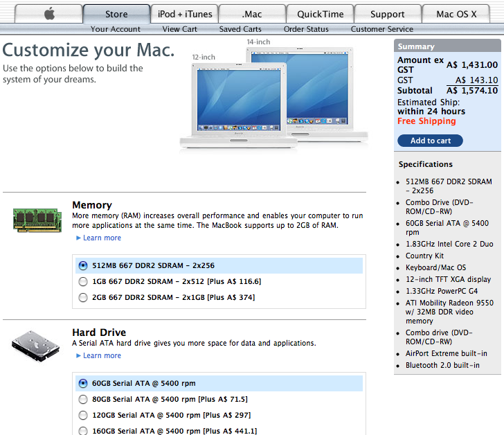Click the Customize your Mac heading
Image resolution: width=504 pixels, height=435 pixels.
coord(89,50)
